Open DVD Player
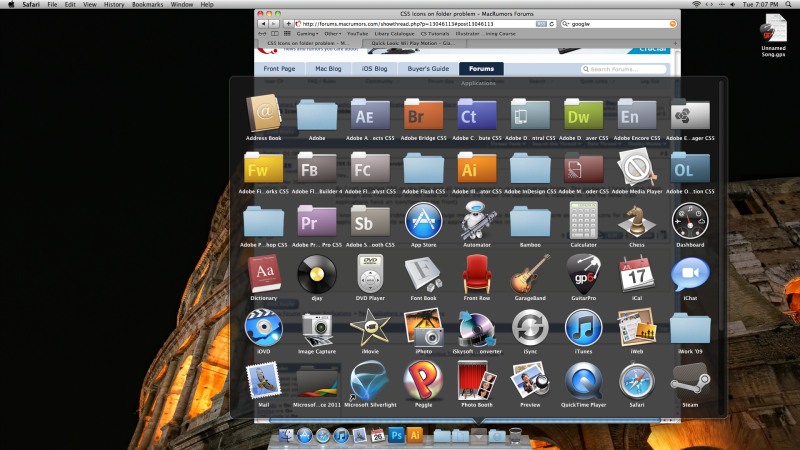 (370, 274)
